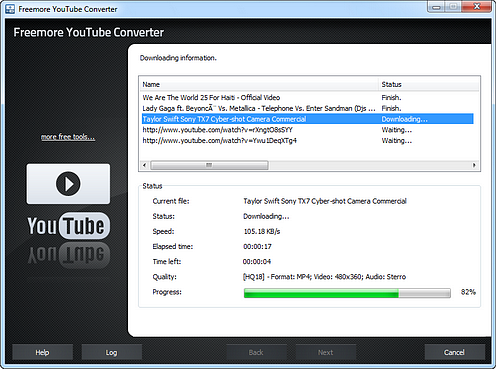Image resolution: width=496 pixels, height=369 pixels.
Task: Click the Next button
Action: coord(325,352)
